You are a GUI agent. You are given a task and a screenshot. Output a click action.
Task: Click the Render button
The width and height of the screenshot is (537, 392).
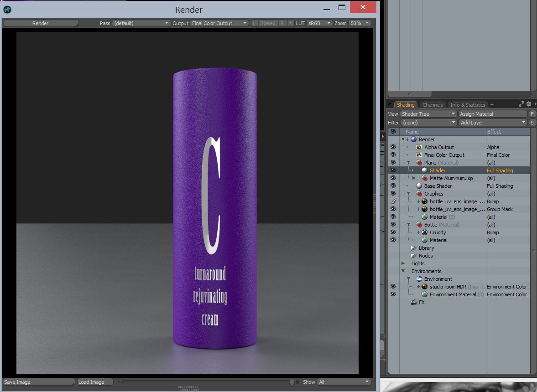point(41,23)
